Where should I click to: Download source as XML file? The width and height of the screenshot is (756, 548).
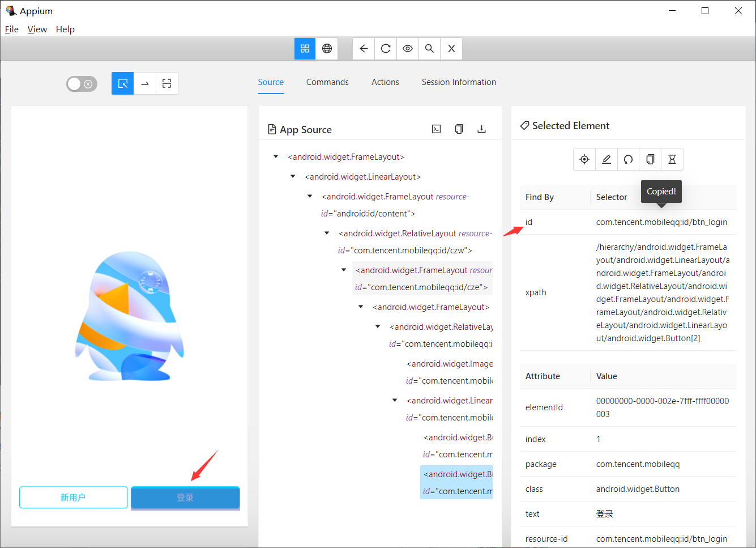pos(482,129)
